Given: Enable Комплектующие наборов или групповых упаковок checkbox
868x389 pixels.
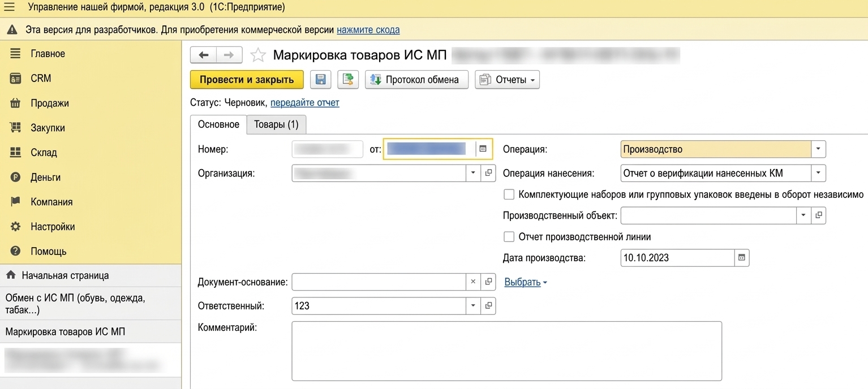Looking at the screenshot, I should (509, 194).
